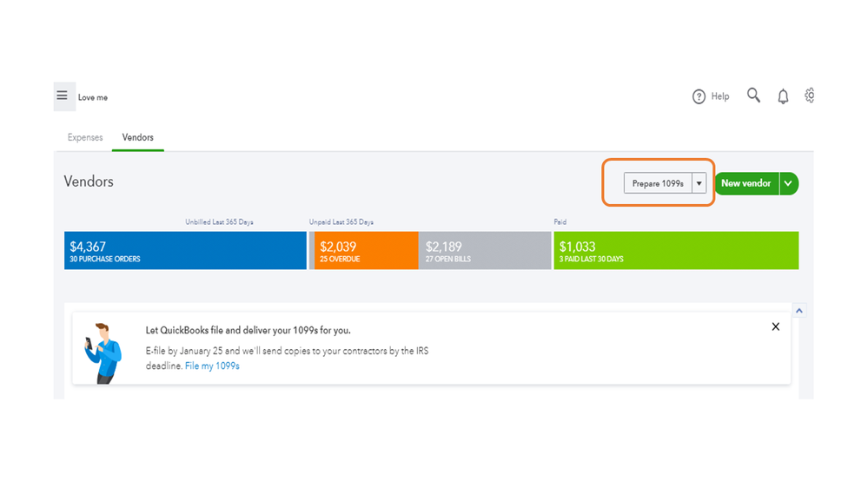Click the green New vendor button
This screenshot has width=868, height=488.
(x=745, y=183)
